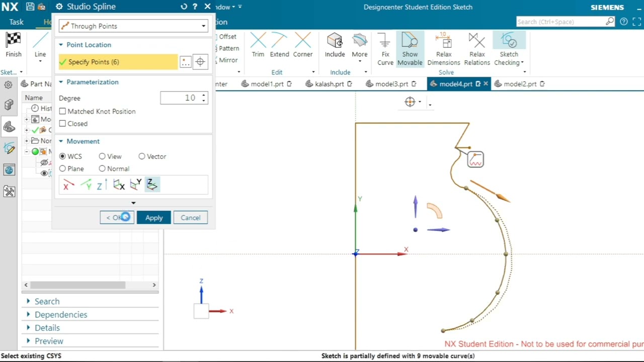Click the OK button in the dialog
The width and height of the screenshot is (644, 362).
click(117, 218)
